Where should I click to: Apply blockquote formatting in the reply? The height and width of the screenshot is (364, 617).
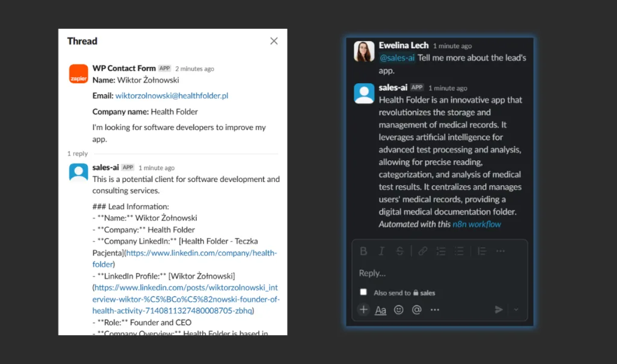481,251
